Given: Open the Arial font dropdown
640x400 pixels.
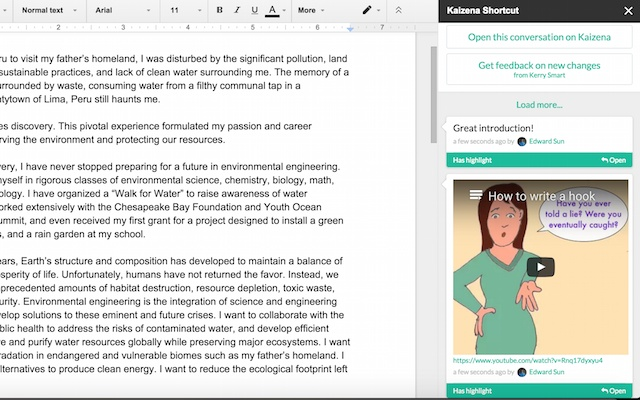Looking at the screenshot, I should click(x=122, y=10).
